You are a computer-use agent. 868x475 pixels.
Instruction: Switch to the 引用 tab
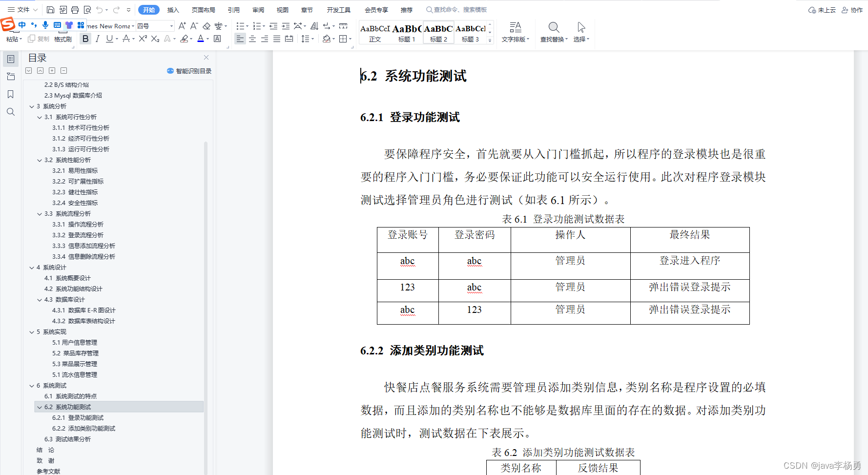234,10
